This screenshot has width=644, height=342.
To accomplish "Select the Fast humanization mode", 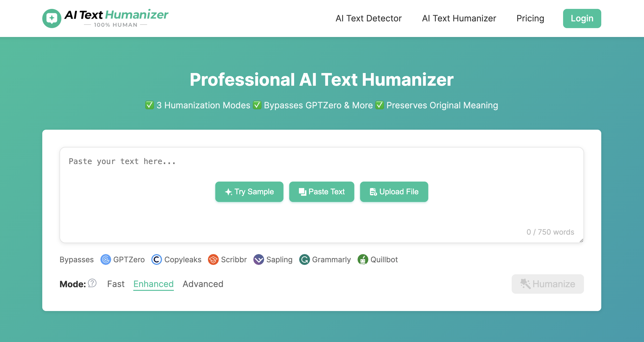I will pos(115,284).
